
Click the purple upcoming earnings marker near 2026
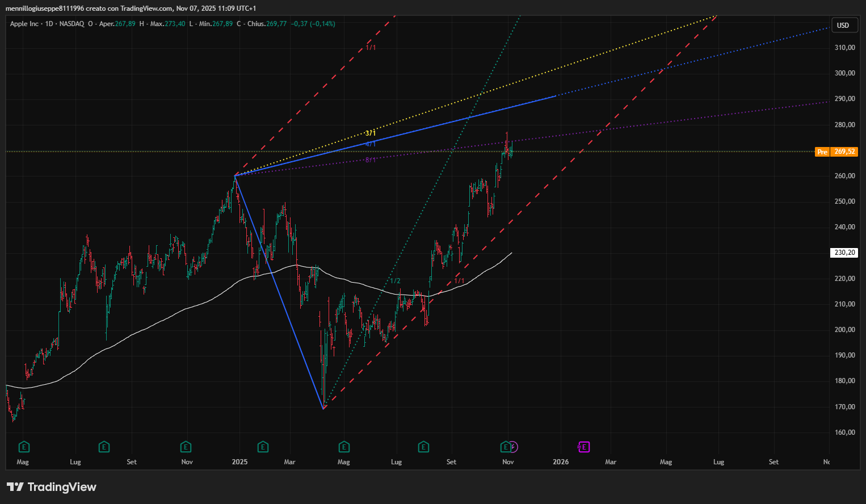[584, 447]
